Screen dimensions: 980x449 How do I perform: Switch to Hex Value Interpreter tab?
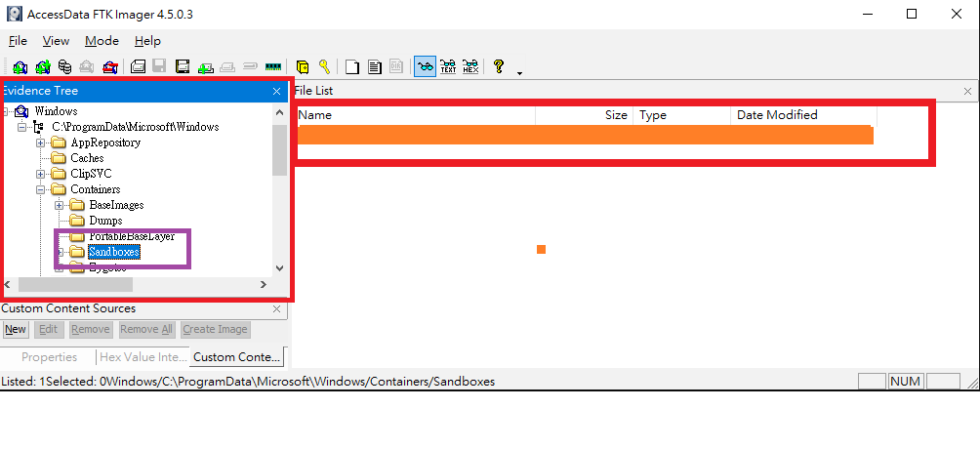coord(143,357)
